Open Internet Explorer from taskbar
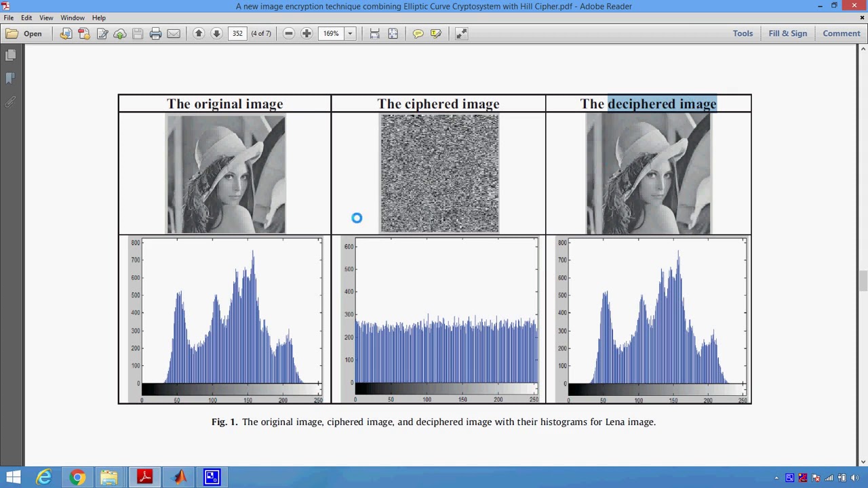The width and height of the screenshot is (868, 488). coord(44,478)
